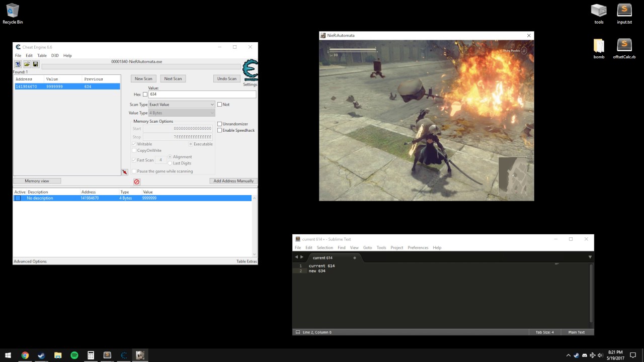The image size is (644, 362).
Task: Select the Last Digits radio button
Action: tap(170, 163)
